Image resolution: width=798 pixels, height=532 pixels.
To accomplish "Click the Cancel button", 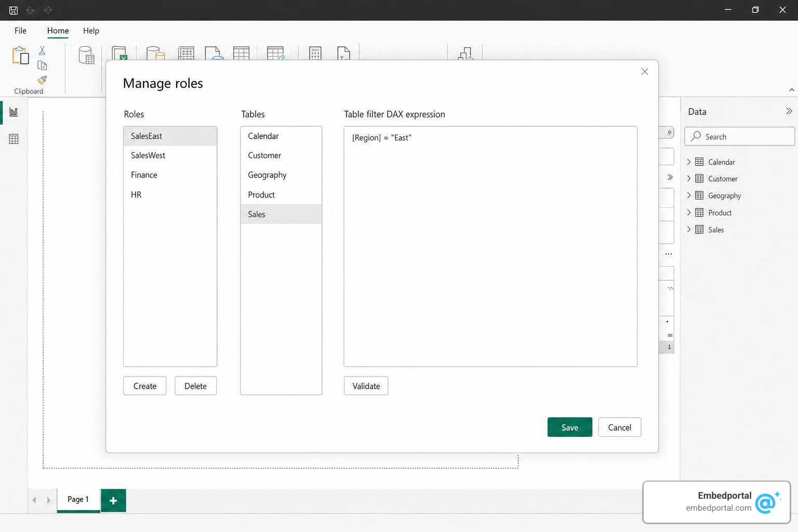I will [620, 427].
